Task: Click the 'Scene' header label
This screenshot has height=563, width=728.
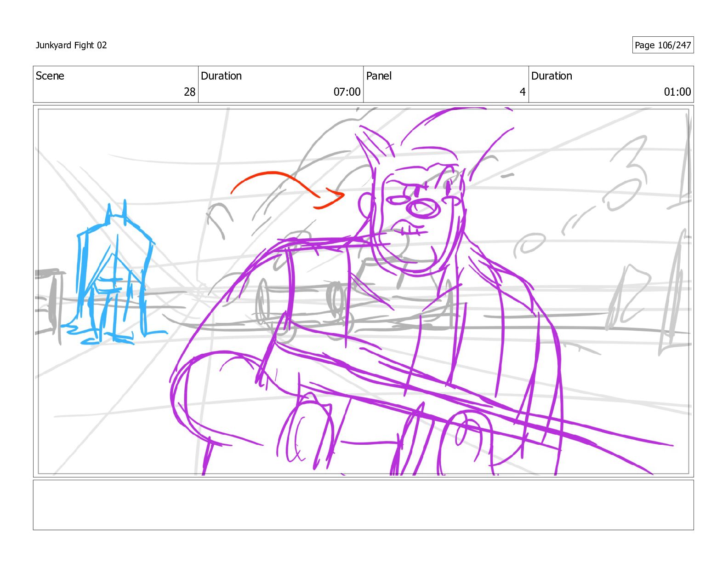Action: tap(50, 76)
